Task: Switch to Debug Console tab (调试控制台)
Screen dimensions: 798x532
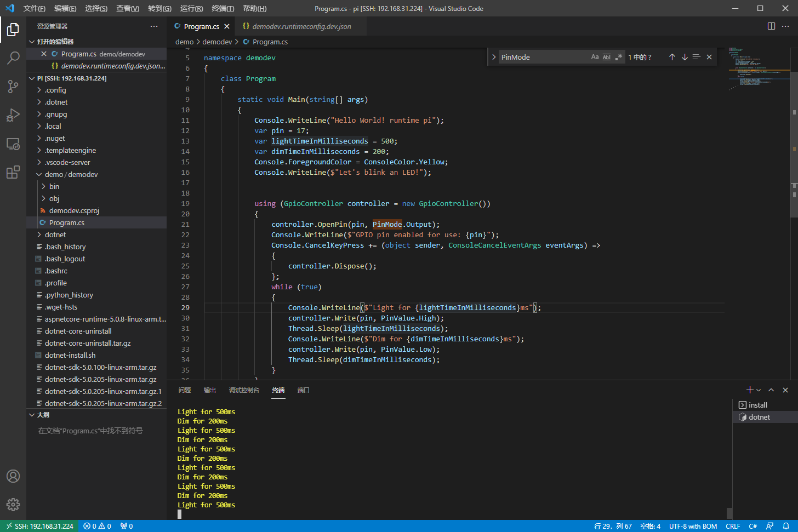Action: click(x=244, y=390)
